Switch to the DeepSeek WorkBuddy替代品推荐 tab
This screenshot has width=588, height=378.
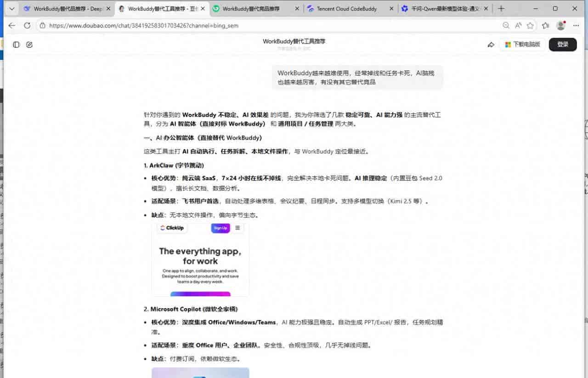pyautogui.click(x=67, y=9)
